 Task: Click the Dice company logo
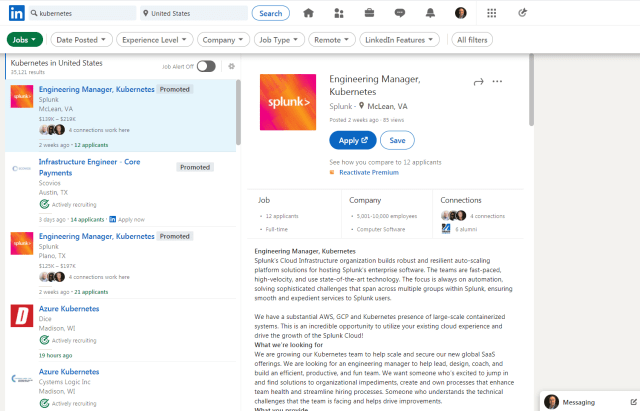click(22, 316)
